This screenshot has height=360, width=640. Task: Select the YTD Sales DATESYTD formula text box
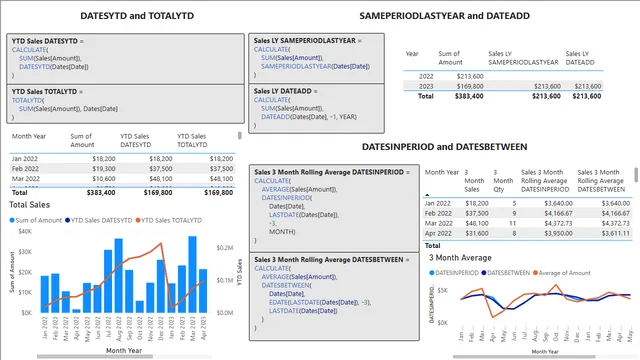[126, 59]
